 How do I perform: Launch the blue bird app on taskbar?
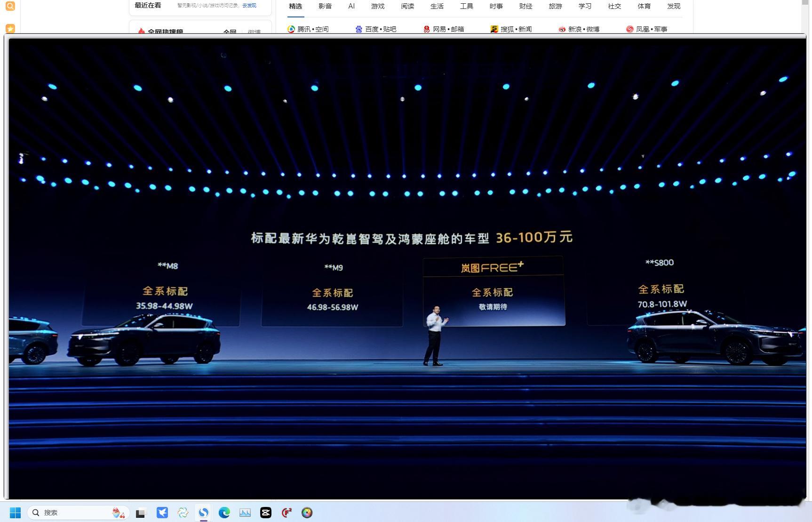162,513
